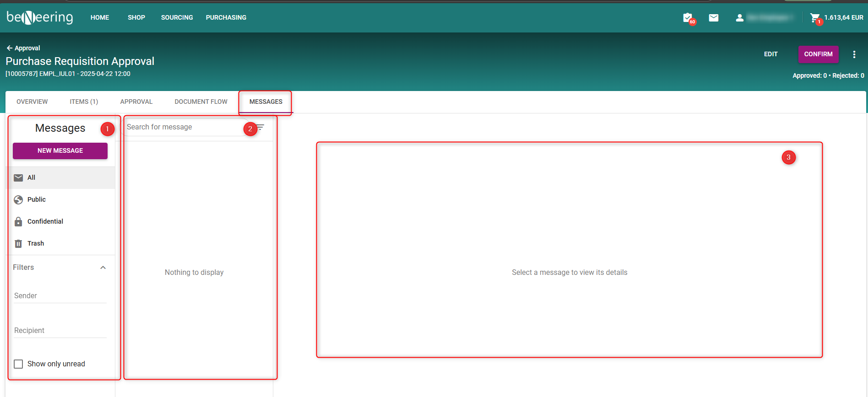Open the shopping cart icon
The image size is (868, 397).
814,18
